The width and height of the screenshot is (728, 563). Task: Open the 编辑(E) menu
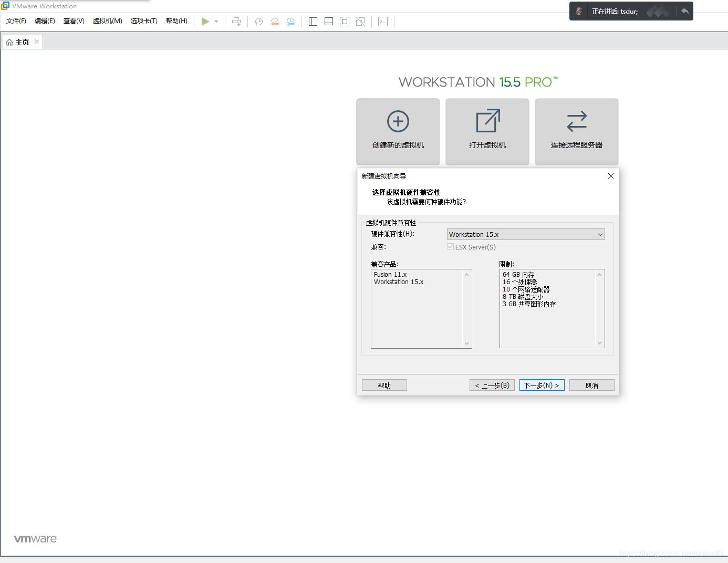coord(45,21)
